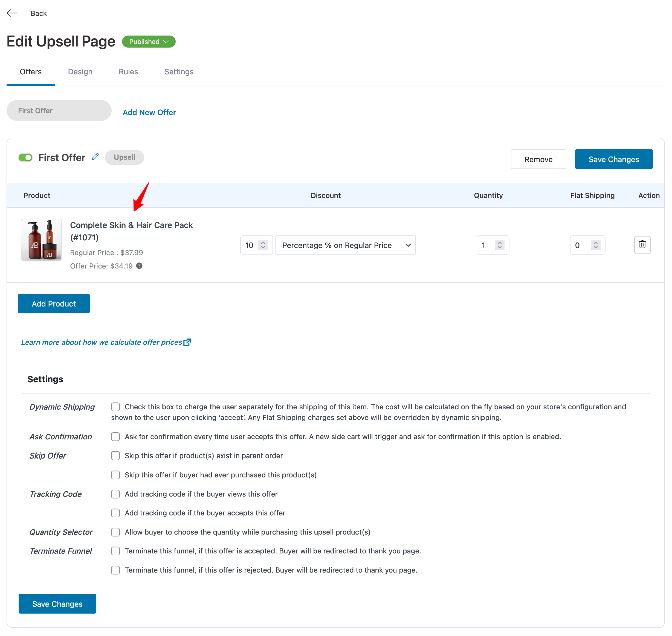Switch to the Design tab

click(80, 72)
